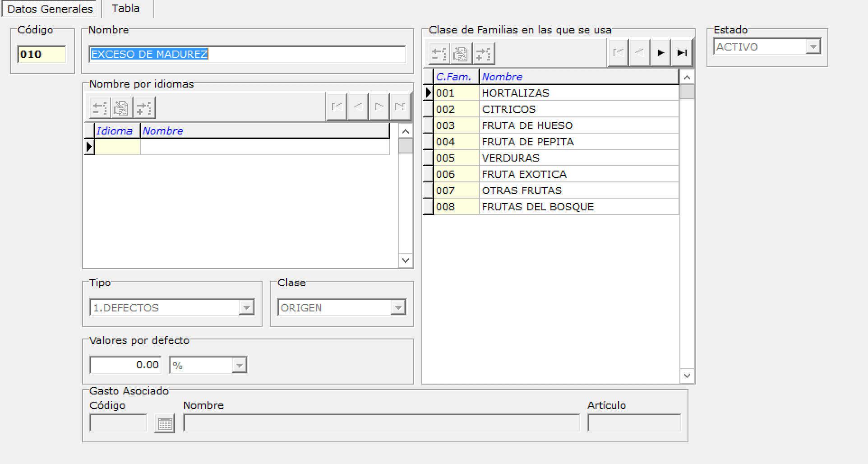Open the percent unit dropdown in Valores
The image size is (868, 464).
239,365
